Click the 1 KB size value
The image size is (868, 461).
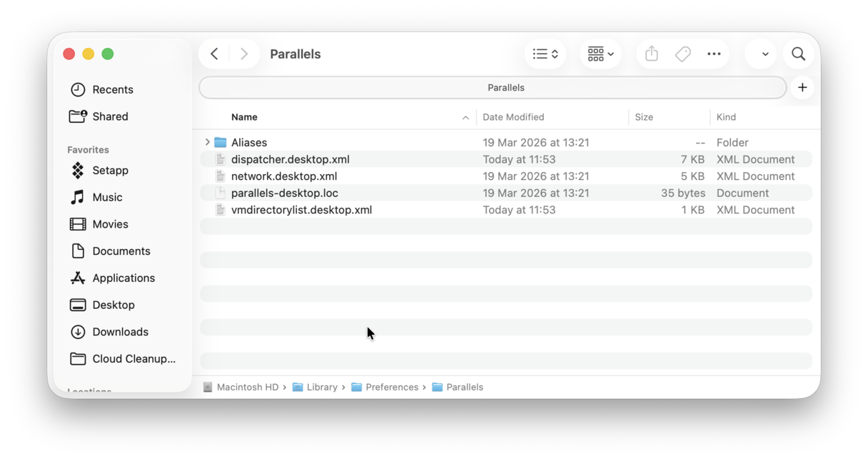[692, 210]
